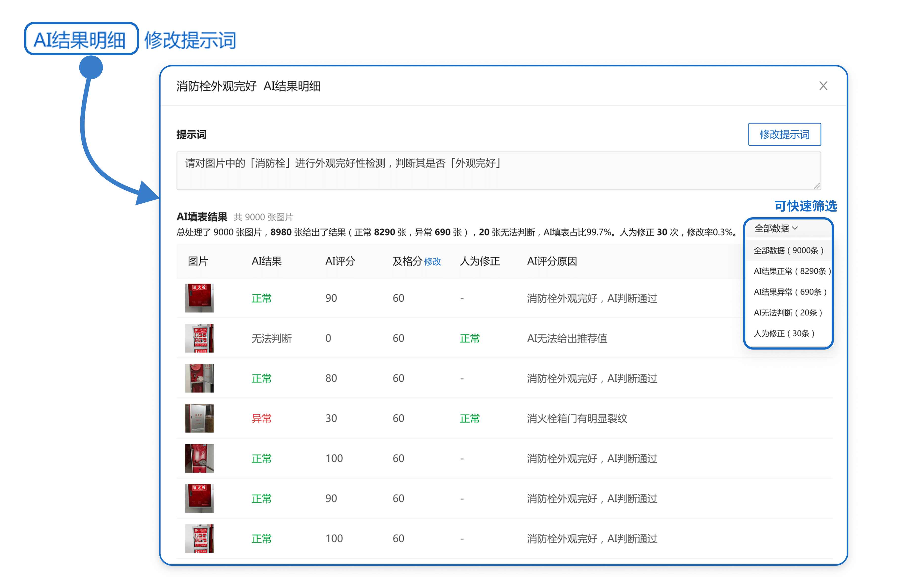The width and height of the screenshot is (906, 588).
Task: Click the 修改 link next to 及格分
Action: [x=432, y=261]
